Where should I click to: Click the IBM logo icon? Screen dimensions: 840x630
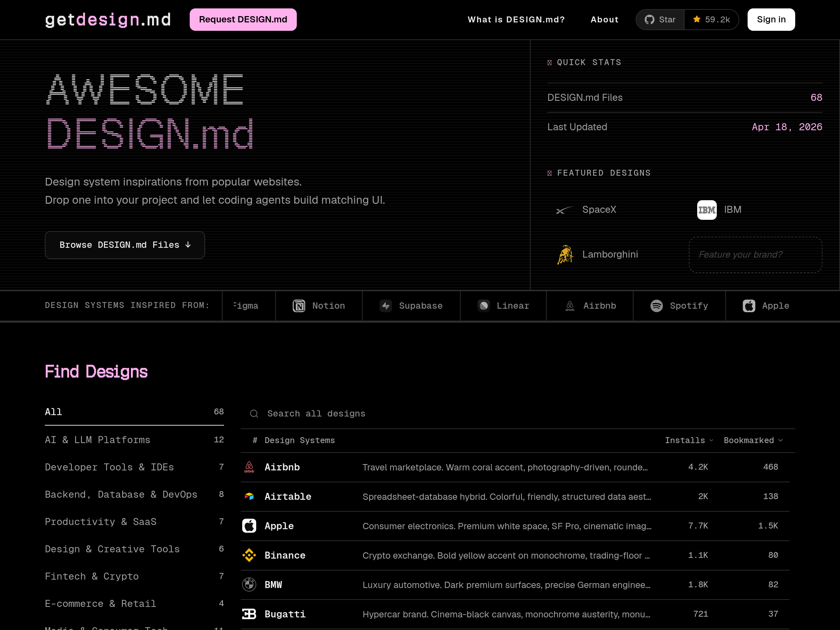click(x=707, y=210)
